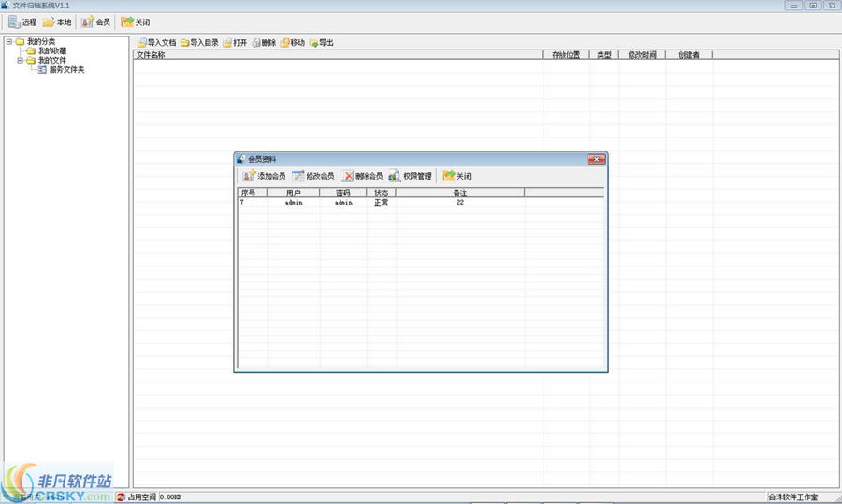Open the 会员 member management button
Viewport: 842px width, 504px height.
pos(96,22)
